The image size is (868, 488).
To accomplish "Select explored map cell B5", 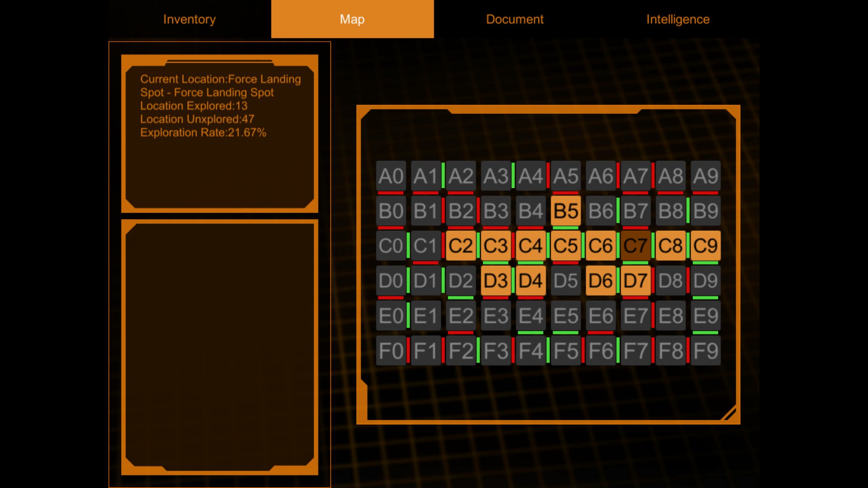I will pyautogui.click(x=566, y=211).
